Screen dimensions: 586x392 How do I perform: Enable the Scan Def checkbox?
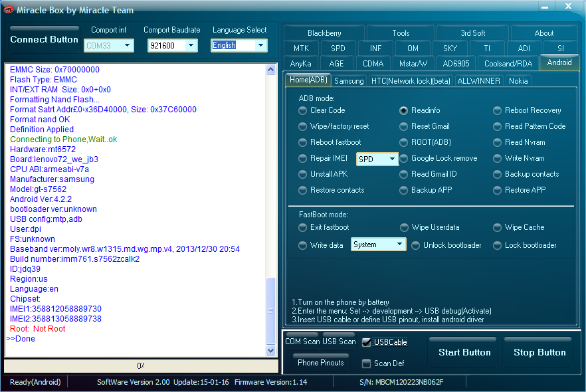click(366, 363)
